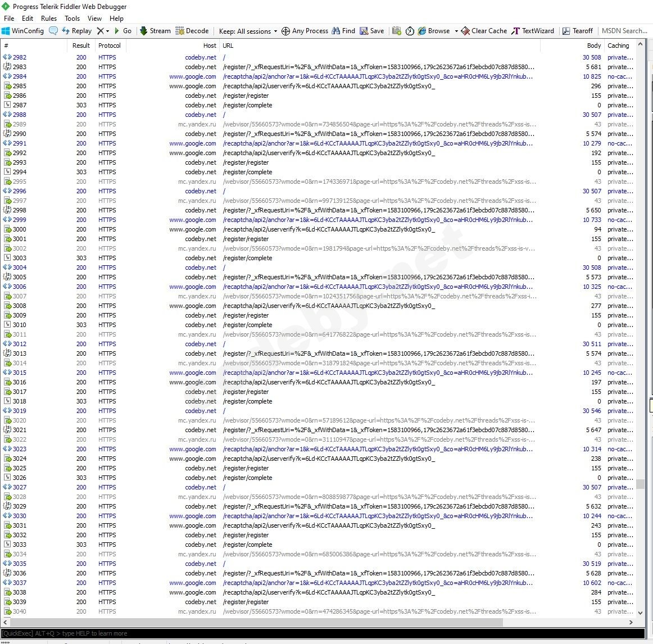Sort by the Body column header

[572, 46]
